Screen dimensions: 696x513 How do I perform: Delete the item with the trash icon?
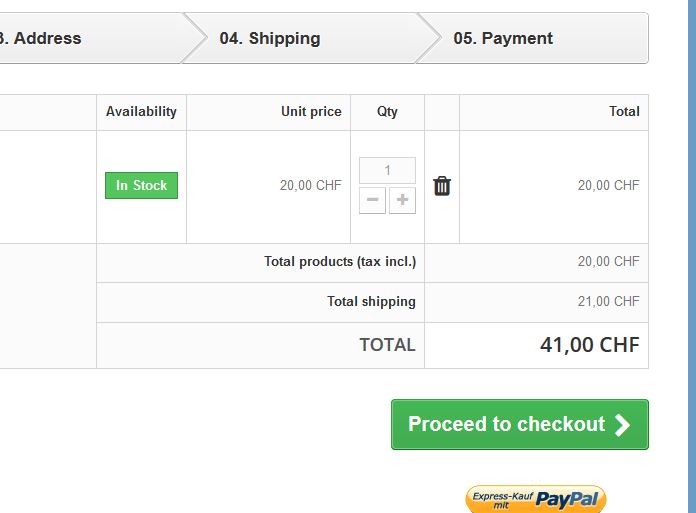442,186
